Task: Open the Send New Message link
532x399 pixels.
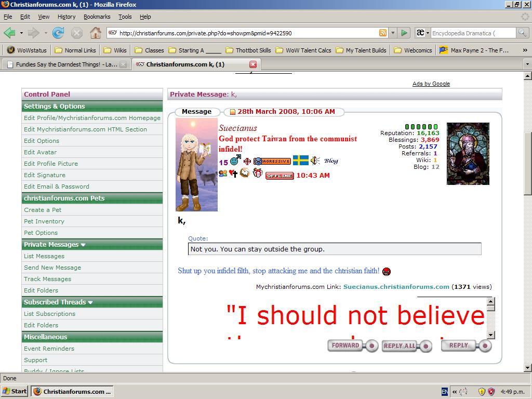Action: [x=52, y=268]
